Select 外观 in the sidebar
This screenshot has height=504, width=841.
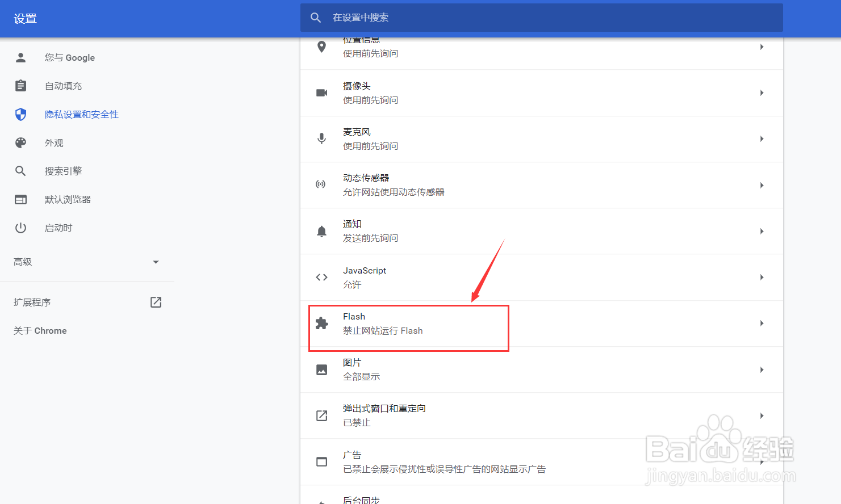54,142
